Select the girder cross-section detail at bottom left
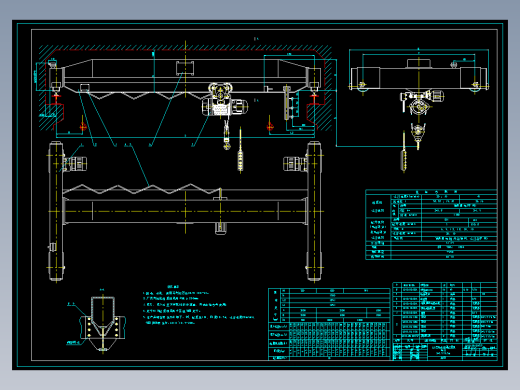The height and width of the screenshot is (390, 520). pyautogui.click(x=103, y=322)
